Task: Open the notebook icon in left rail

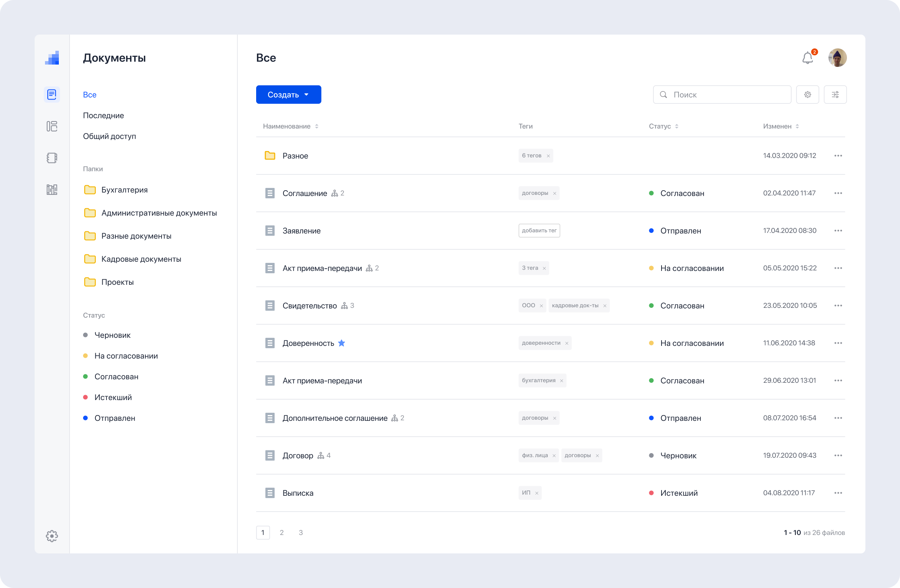Action: pyautogui.click(x=52, y=158)
